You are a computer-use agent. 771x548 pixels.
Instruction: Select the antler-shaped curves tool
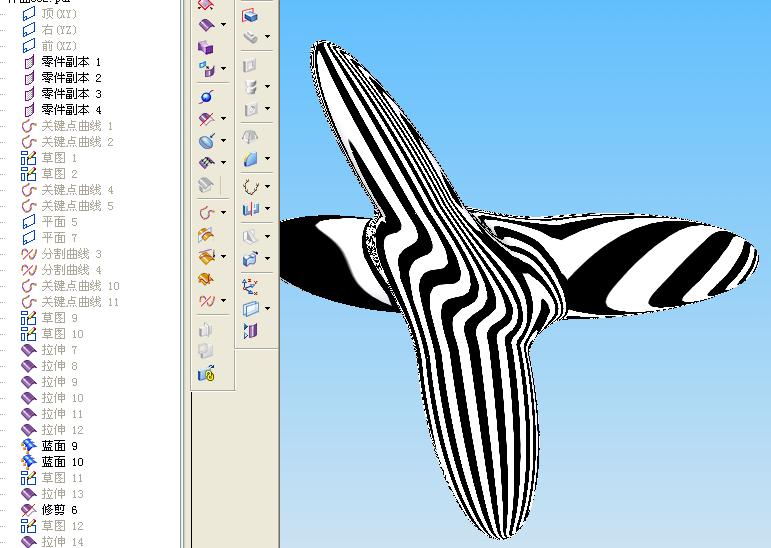pyautogui.click(x=251, y=186)
